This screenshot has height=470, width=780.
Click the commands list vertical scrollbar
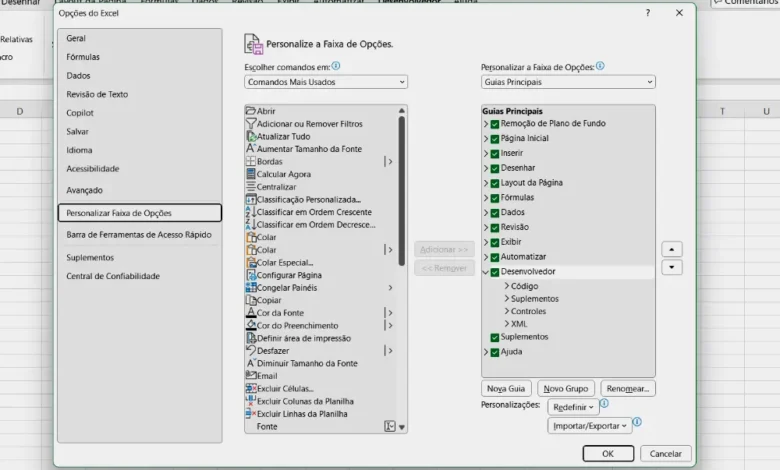402,190
